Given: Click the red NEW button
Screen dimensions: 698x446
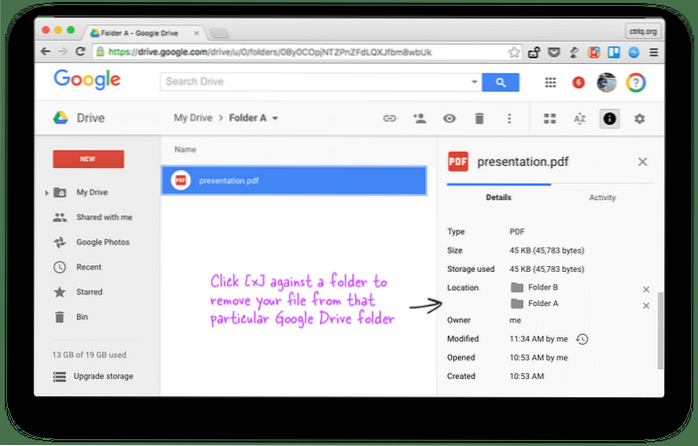Looking at the screenshot, I should point(88,159).
